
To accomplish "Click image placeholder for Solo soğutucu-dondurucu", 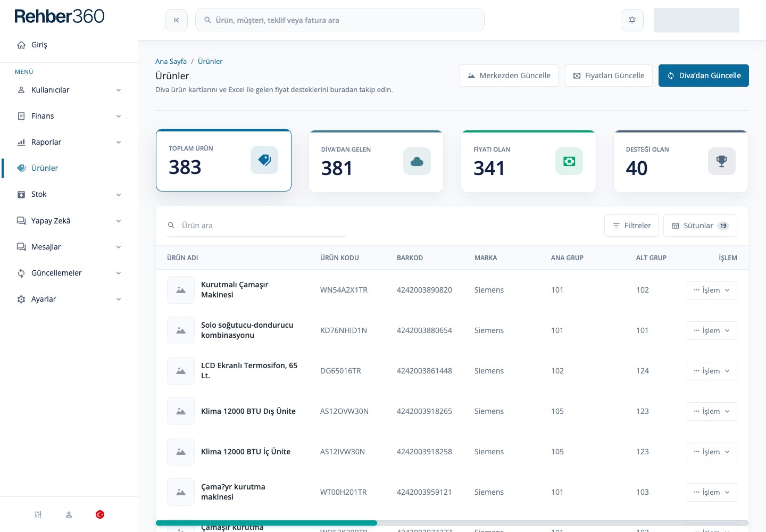I will (181, 330).
